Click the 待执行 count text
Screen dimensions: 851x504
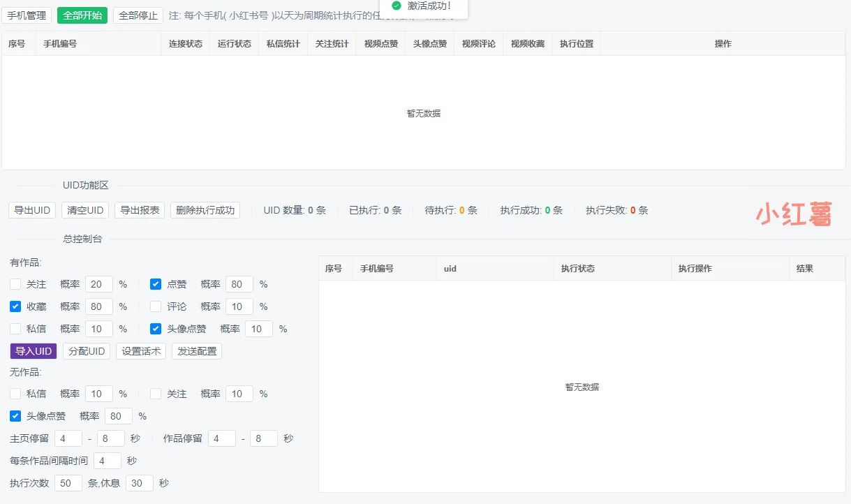pyautogui.click(x=451, y=210)
